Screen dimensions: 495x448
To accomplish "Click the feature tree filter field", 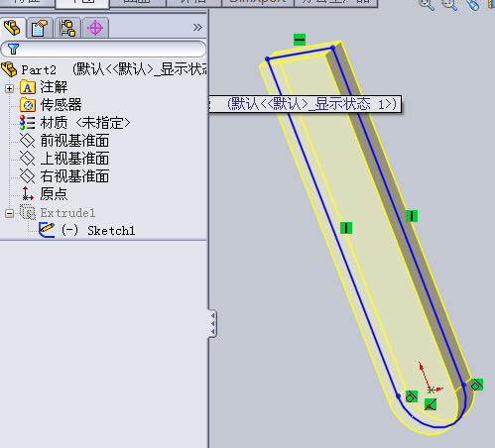I will pos(103,49).
